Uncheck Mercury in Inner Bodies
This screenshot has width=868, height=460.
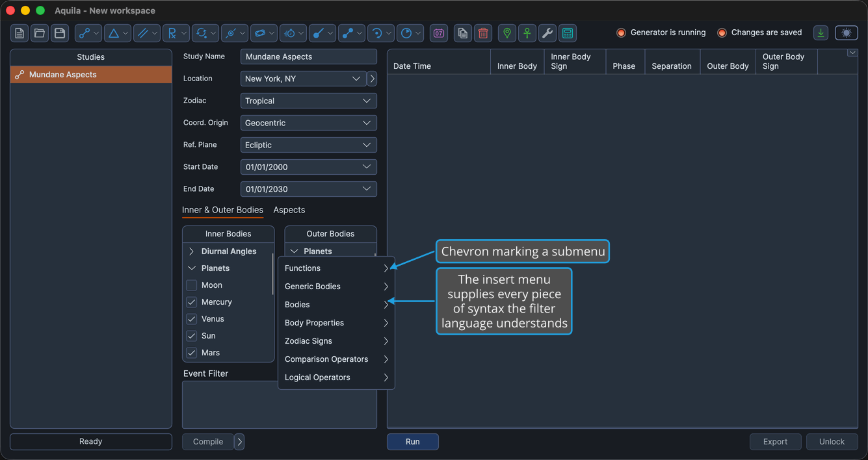(x=192, y=302)
